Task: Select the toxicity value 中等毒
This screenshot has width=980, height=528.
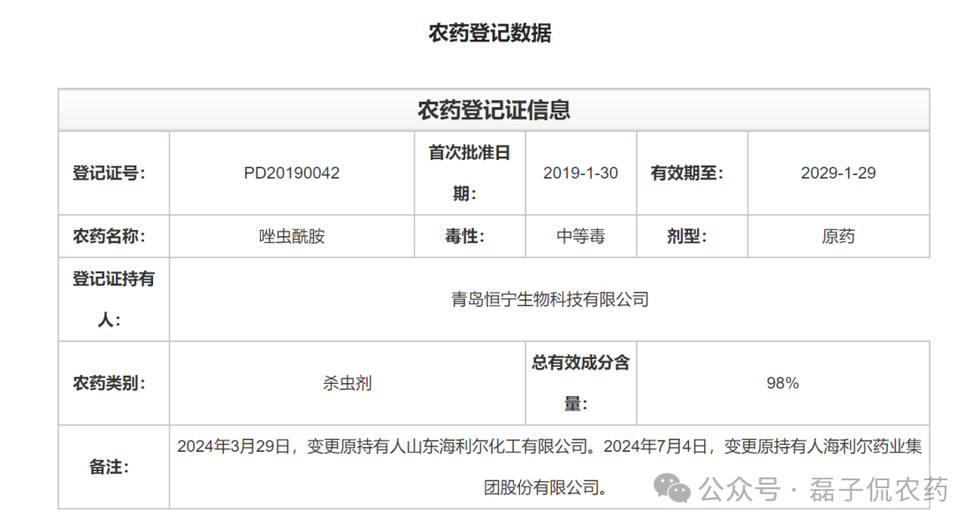Action: click(x=580, y=236)
